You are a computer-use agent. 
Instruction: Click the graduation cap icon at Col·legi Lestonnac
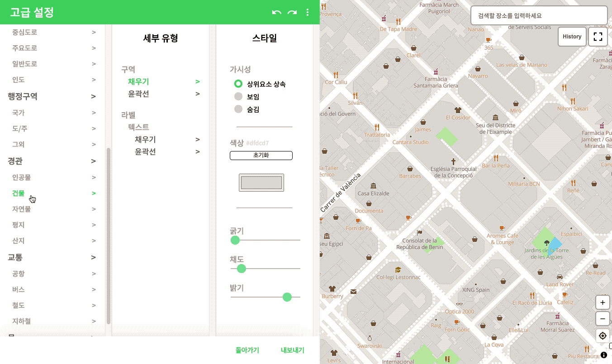[x=398, y=269]
